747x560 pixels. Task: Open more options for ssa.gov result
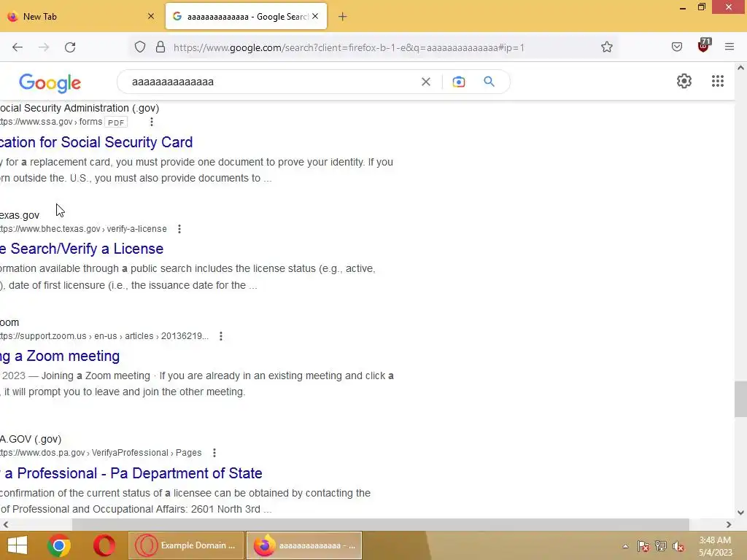click(x=152, y=122)
